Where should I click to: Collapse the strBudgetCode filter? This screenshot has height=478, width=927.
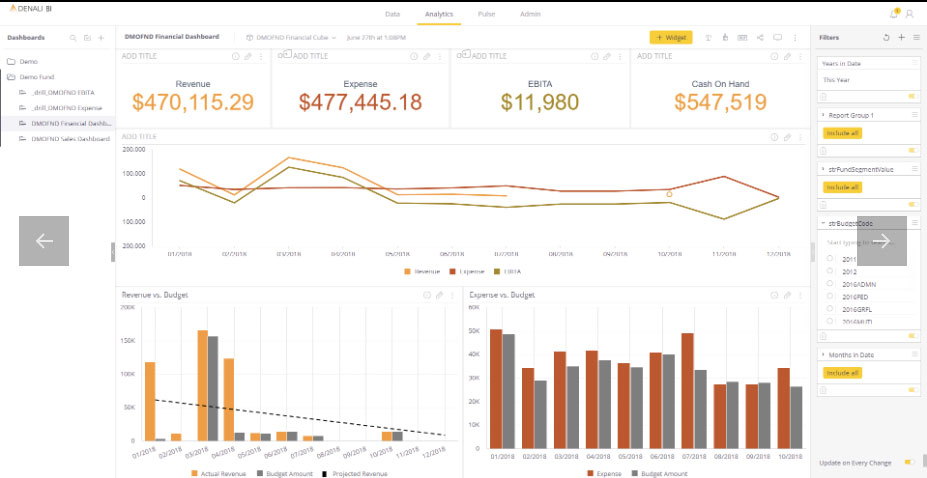coord(824,223)
